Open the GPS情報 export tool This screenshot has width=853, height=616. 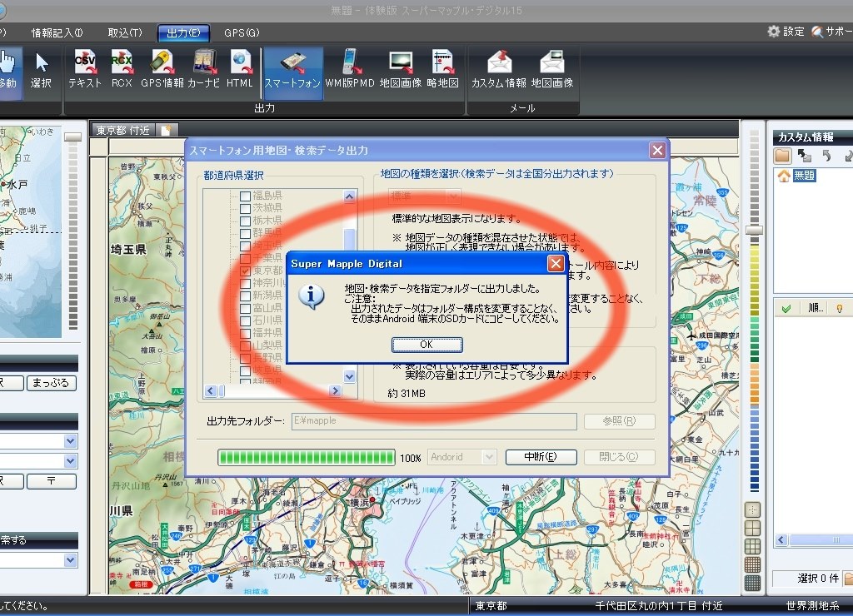[162, 69]
